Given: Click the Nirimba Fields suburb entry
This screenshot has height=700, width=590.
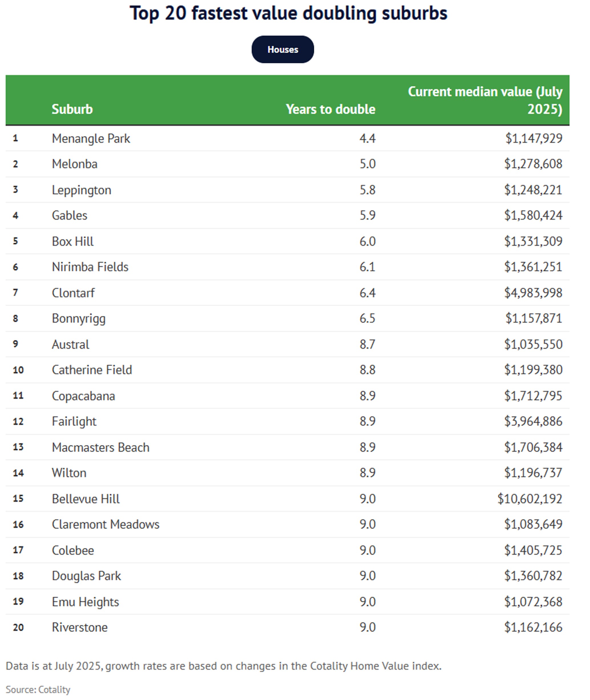Looking at the screenshot, I should pos(90,267).
